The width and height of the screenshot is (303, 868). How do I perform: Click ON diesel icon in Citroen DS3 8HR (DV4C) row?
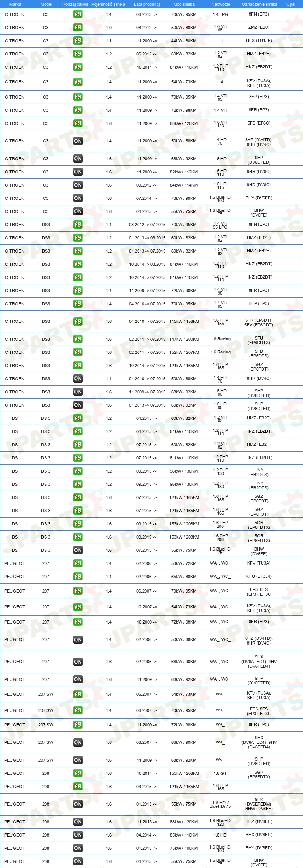coord(78,379)
